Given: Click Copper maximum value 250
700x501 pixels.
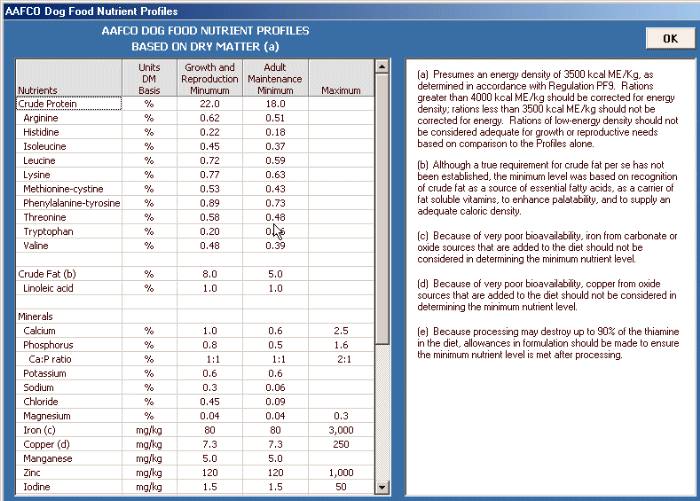Looking at the screenshot, I should click(x=341, y=445).
